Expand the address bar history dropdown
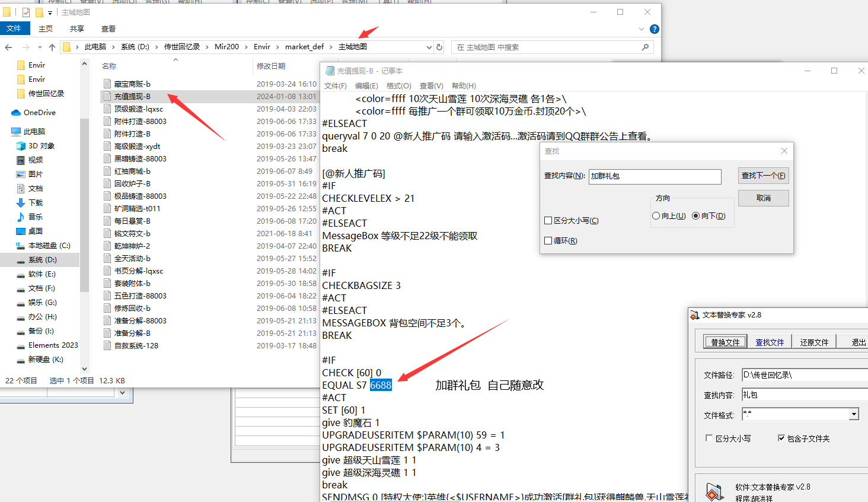Screen dimensions: 868x502 [429, 47]
